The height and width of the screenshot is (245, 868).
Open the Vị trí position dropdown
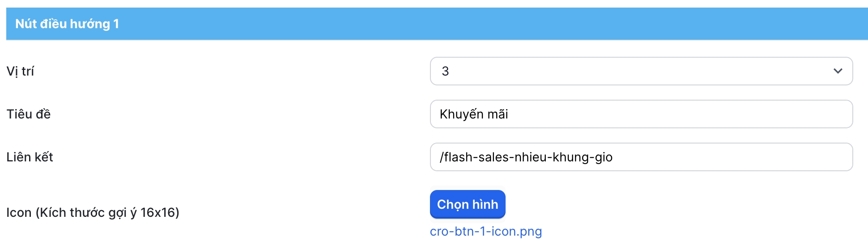[641, 71]
